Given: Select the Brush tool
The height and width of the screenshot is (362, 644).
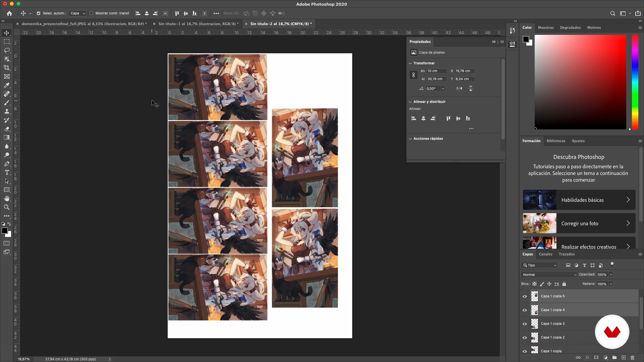Looking at the screenshot, I should click(7, 103).
